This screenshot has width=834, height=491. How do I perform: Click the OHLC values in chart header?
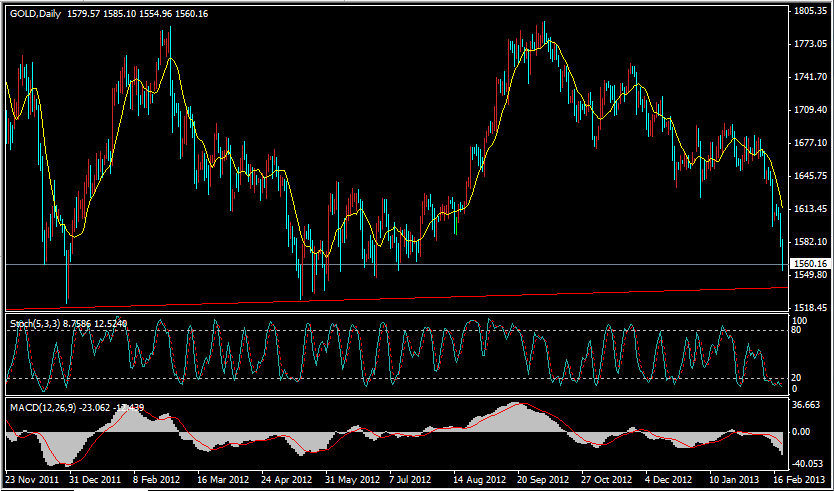click(x=138, y=13)
